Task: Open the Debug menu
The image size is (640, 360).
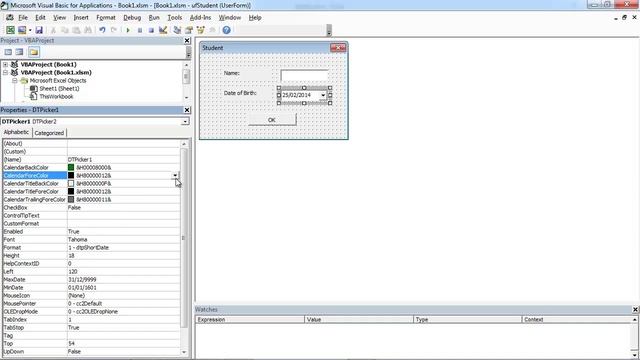Action: (x=132, y=18)
